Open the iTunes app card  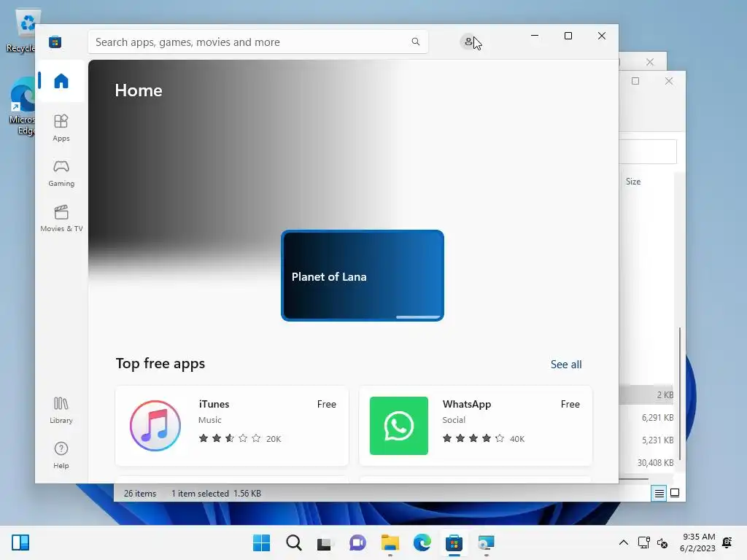[232, 426]
